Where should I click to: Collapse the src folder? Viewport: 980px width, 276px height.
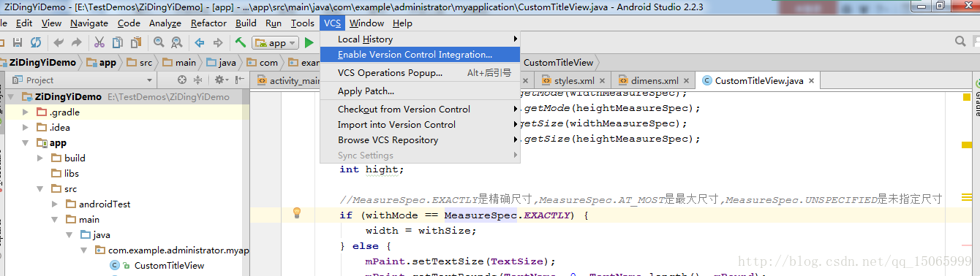[41, 188]
